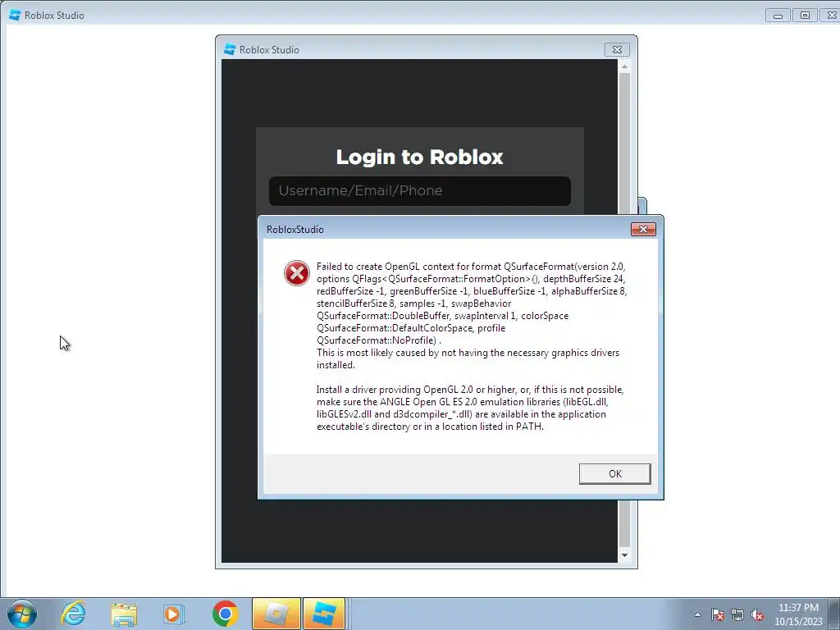Open Windows Explorer from the taskbar
The image size is (840, 630).
pyautogui.click(x=124, y=614)
